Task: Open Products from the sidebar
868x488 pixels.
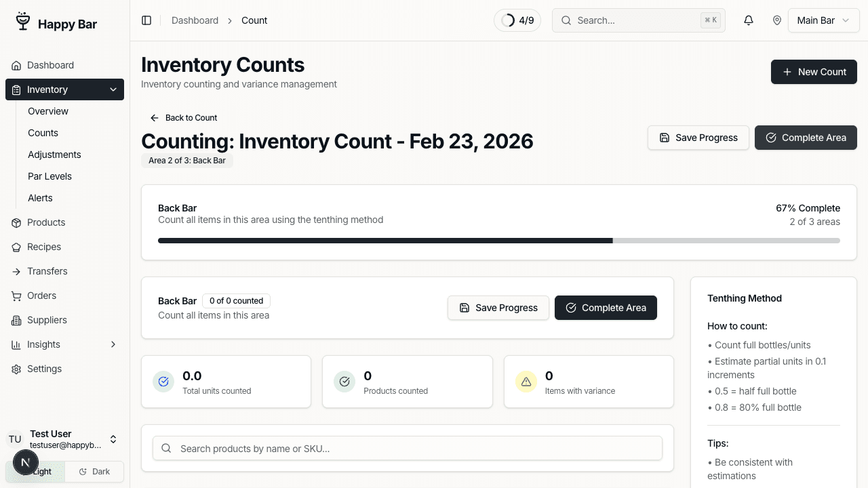Action: click(46, 222)
